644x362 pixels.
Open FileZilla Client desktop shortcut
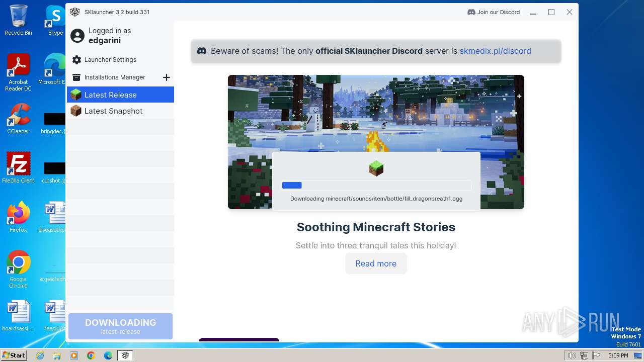pos(18,167)
